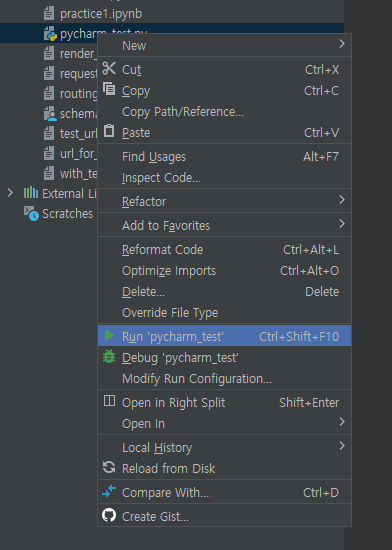
Task: Click the green Run triangle icon
Action: click(x=109, y=335)
